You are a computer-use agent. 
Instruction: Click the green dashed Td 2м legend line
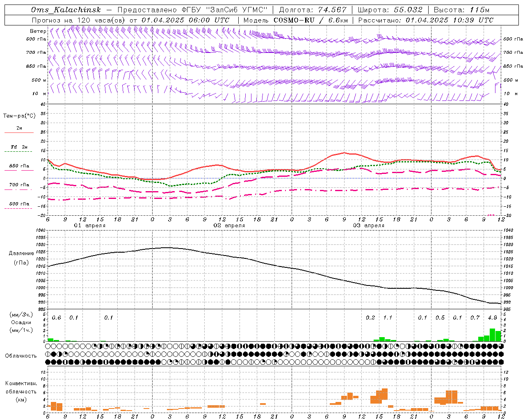(18, 152)
